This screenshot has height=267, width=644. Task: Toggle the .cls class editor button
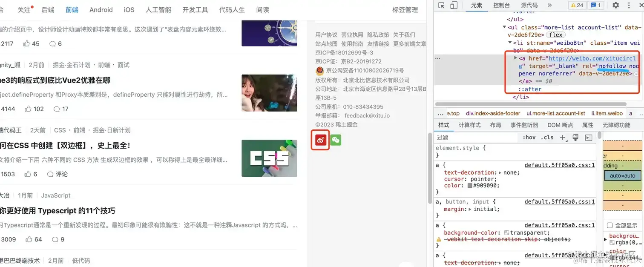coord(547,138)
